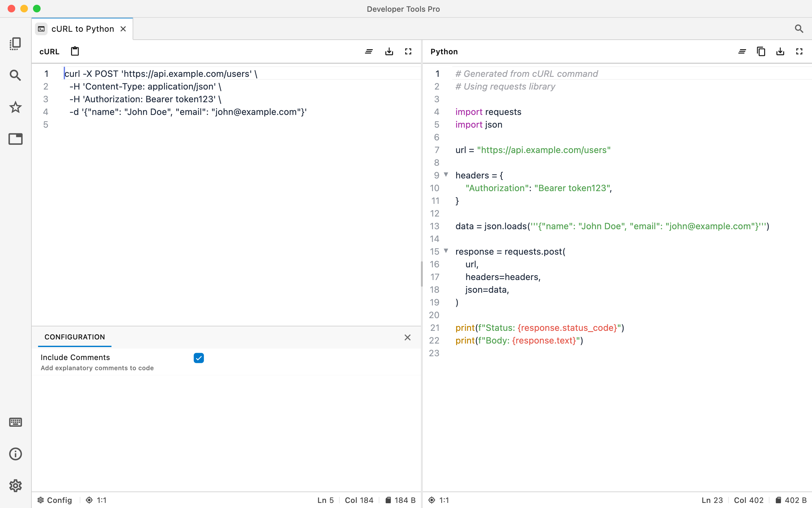
Task: Copy the Python output code
Action: [761, 51]
